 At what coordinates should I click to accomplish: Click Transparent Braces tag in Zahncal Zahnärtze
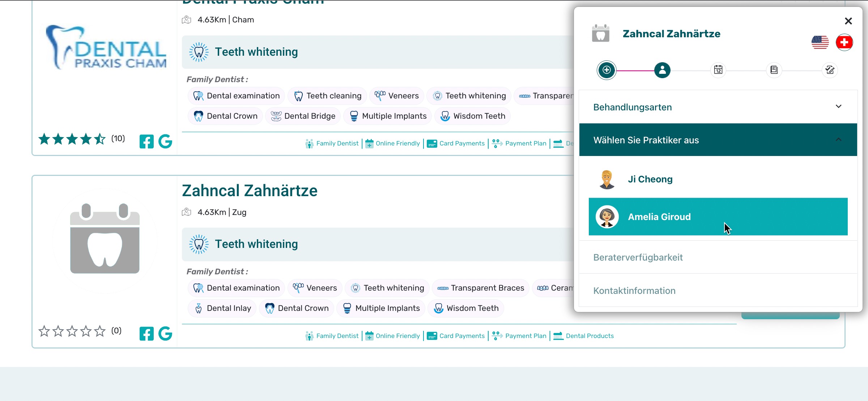coord(481,288)
